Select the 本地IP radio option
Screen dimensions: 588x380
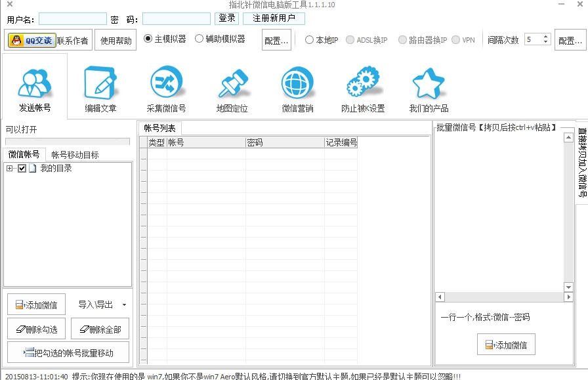309,40
